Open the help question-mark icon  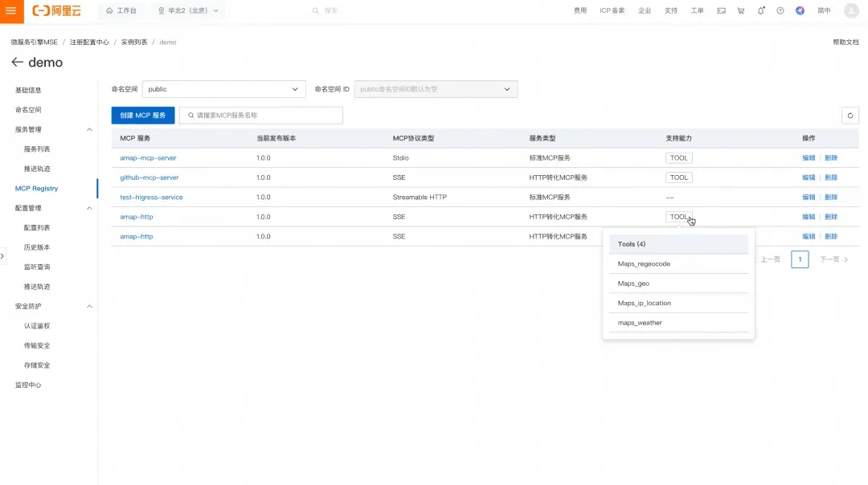click(780, 10)
